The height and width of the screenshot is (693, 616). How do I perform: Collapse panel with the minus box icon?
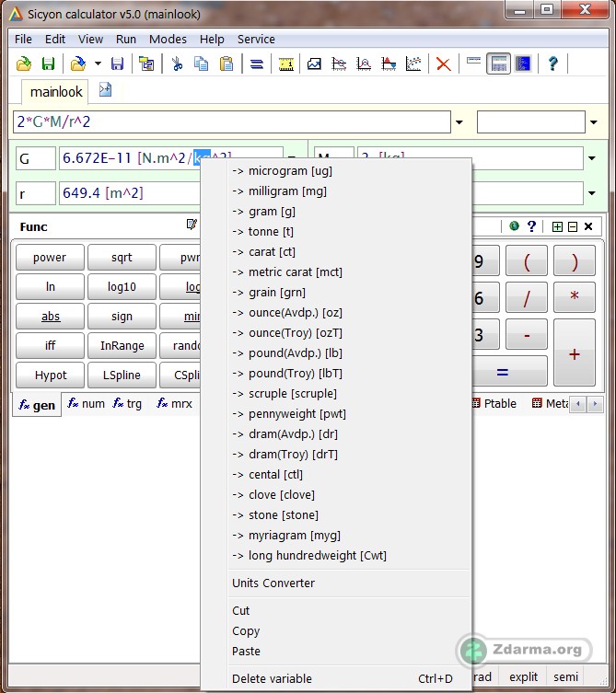tap(573, 226)
